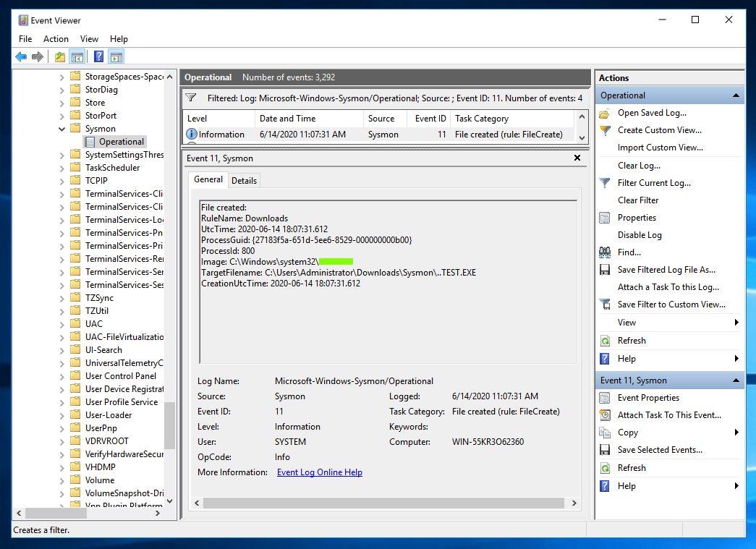
Task: Click Show/Hide Console Tree toolbar icon
Action: pos(77,56)
